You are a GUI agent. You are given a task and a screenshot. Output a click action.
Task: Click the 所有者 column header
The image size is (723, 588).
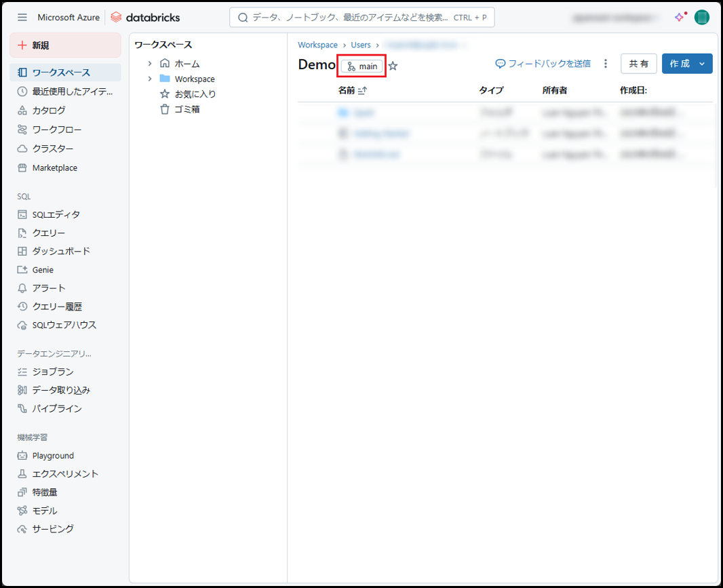(555, 90)
